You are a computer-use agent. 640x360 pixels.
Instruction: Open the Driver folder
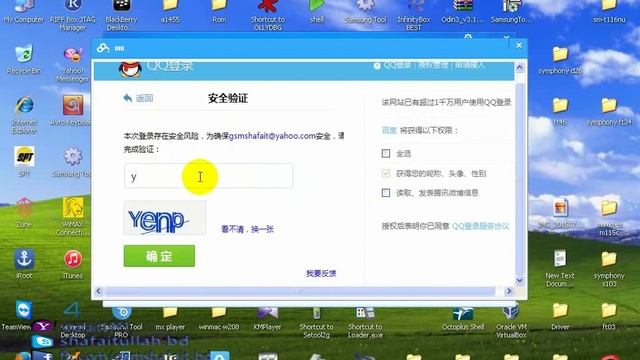click(560, 316)
